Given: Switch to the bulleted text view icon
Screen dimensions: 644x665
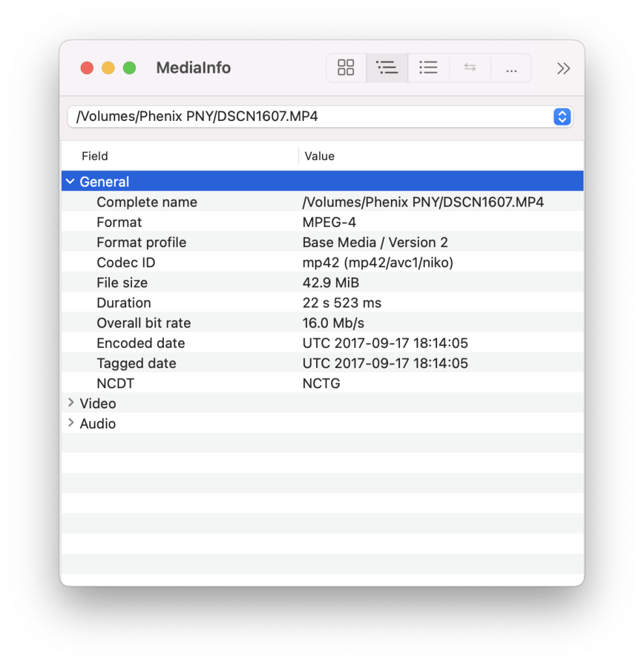Looking at the screenshot, I should tap(428, 68).
